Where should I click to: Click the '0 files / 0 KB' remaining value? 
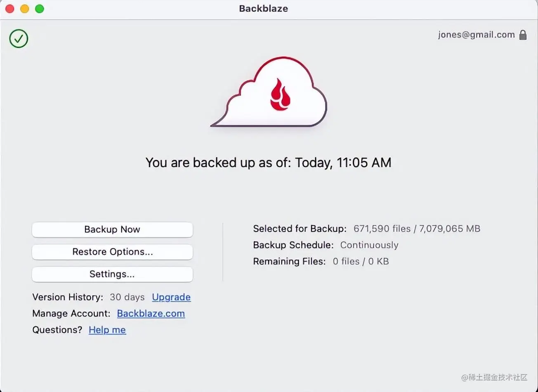click(361, 262)
